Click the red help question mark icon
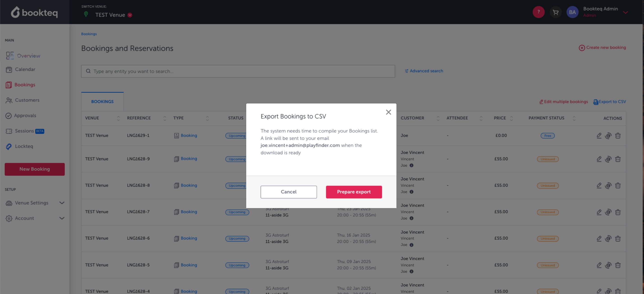 click(x=538, y=12)
